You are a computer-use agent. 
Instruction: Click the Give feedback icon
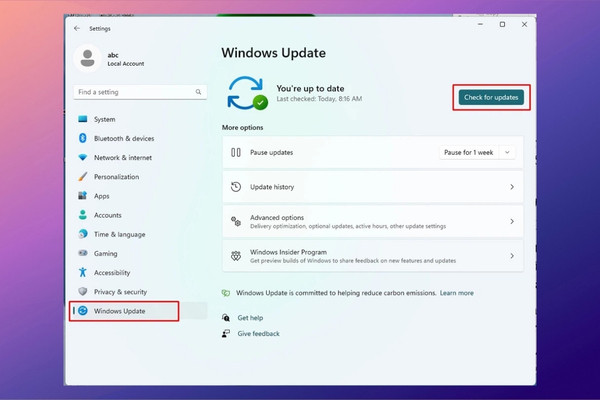(x=226, y=333)
